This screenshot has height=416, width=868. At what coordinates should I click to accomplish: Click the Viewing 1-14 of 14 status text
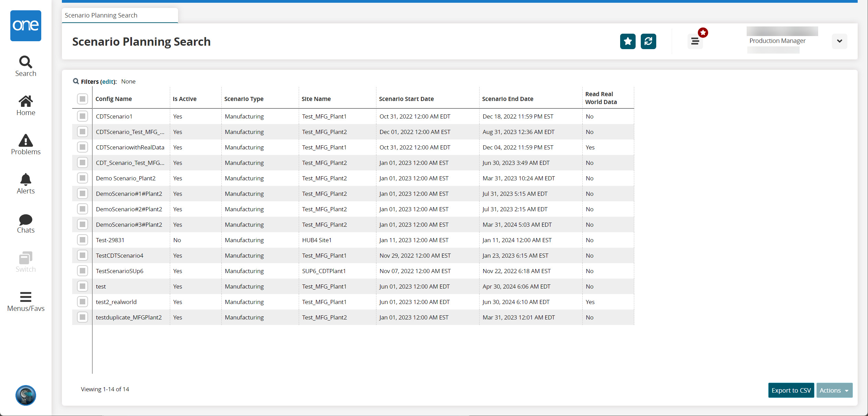tap(105, 389)
